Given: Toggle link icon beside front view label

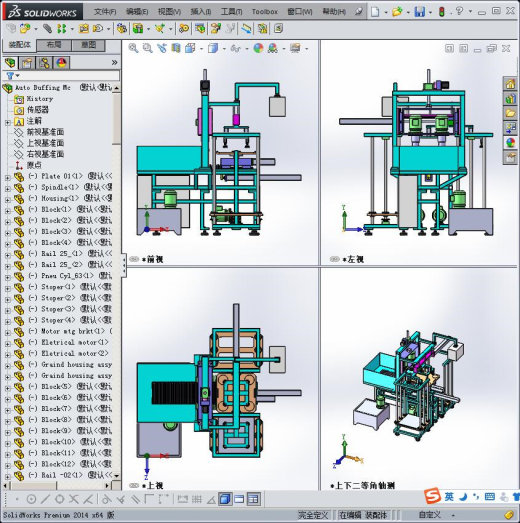Looking at the screenshot, I should [x=134, y=259].
